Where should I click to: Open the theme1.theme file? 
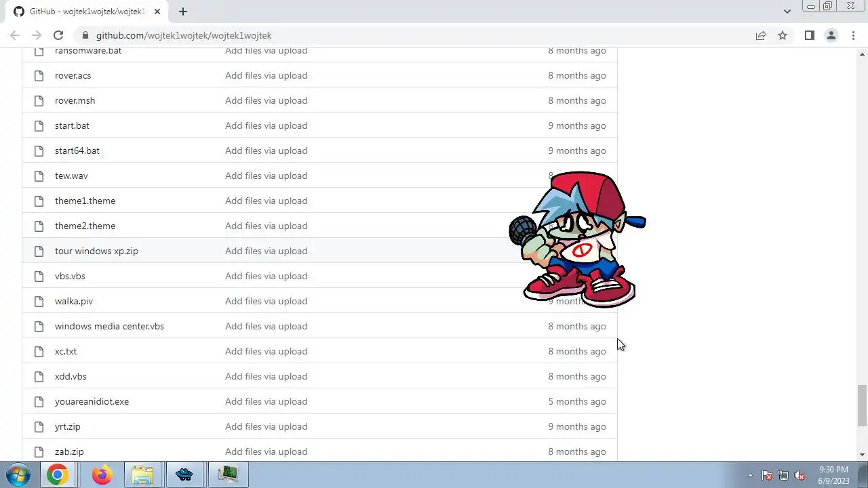[x=85, y=201]
